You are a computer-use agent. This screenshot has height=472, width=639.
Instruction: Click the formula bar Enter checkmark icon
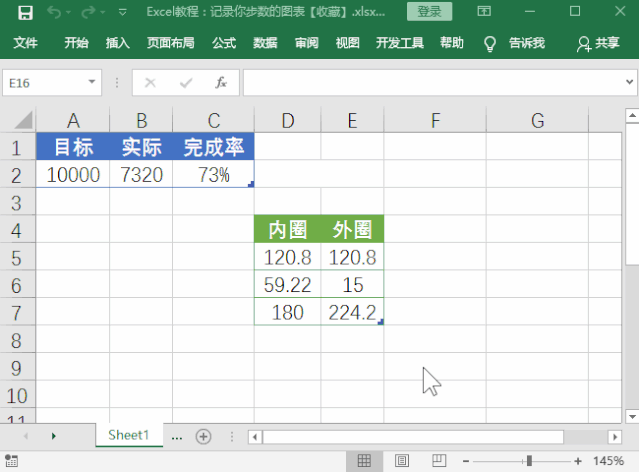(186, 83)
